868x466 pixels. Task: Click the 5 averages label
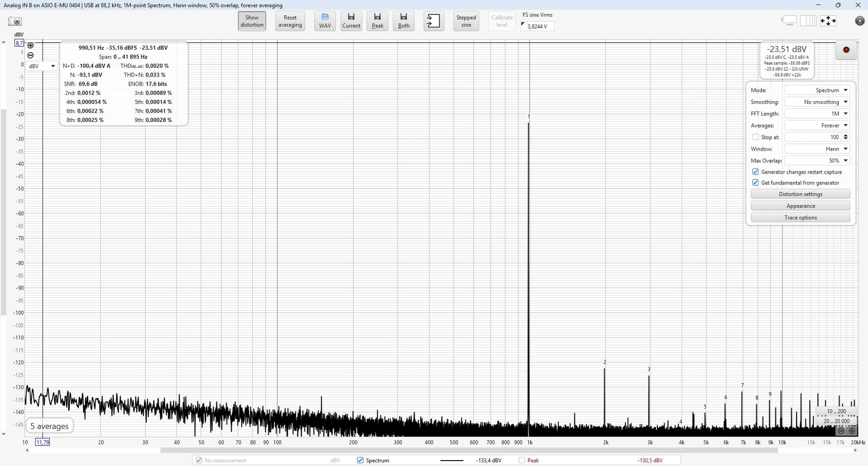pyautogui.click(x=50, y=426)
